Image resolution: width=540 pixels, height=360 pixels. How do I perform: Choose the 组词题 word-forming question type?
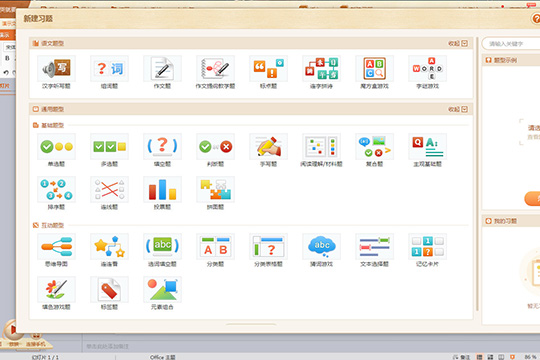(109, 69)
